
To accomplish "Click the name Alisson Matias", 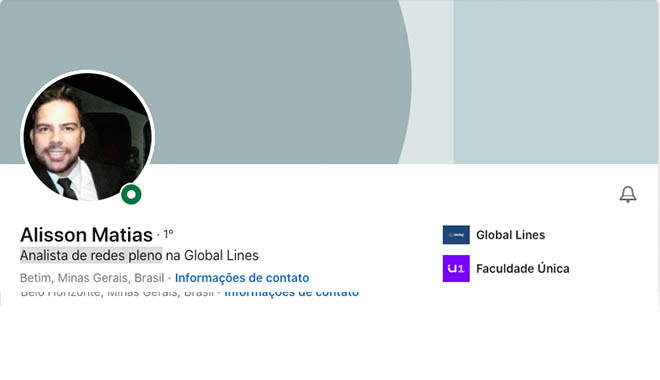I will point(86,235).
